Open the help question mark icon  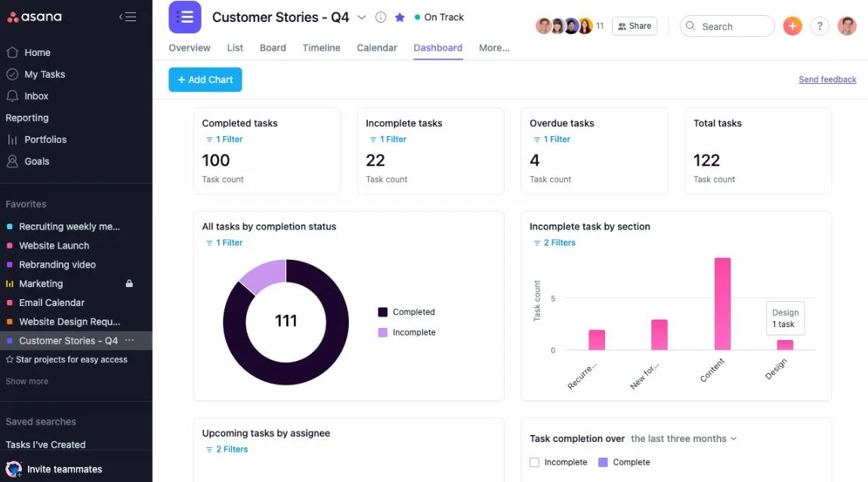coord(820,26)
